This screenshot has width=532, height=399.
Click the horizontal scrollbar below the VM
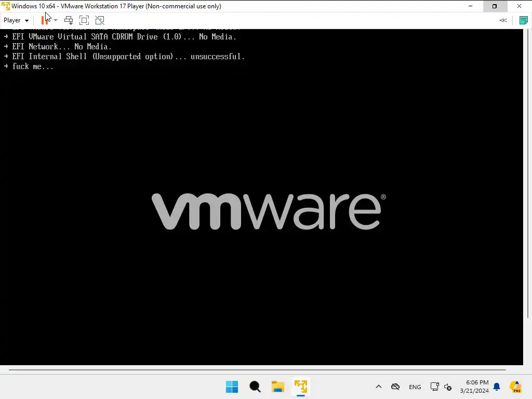pyautogui.click(x=257, y=370)
